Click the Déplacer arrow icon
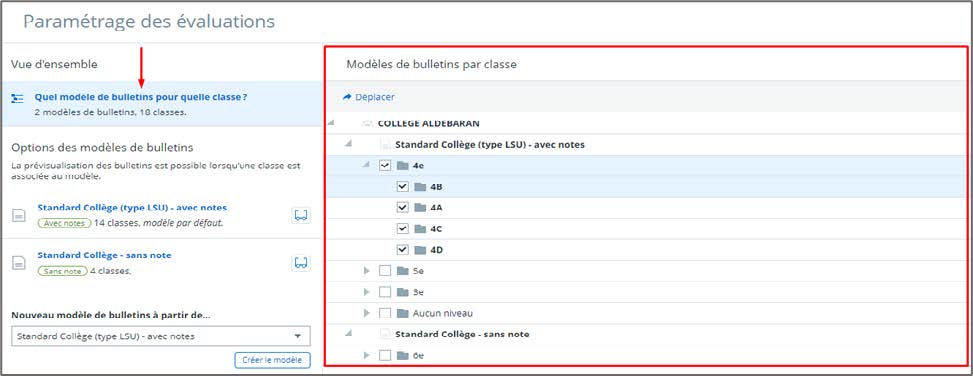 click(347, 97)
